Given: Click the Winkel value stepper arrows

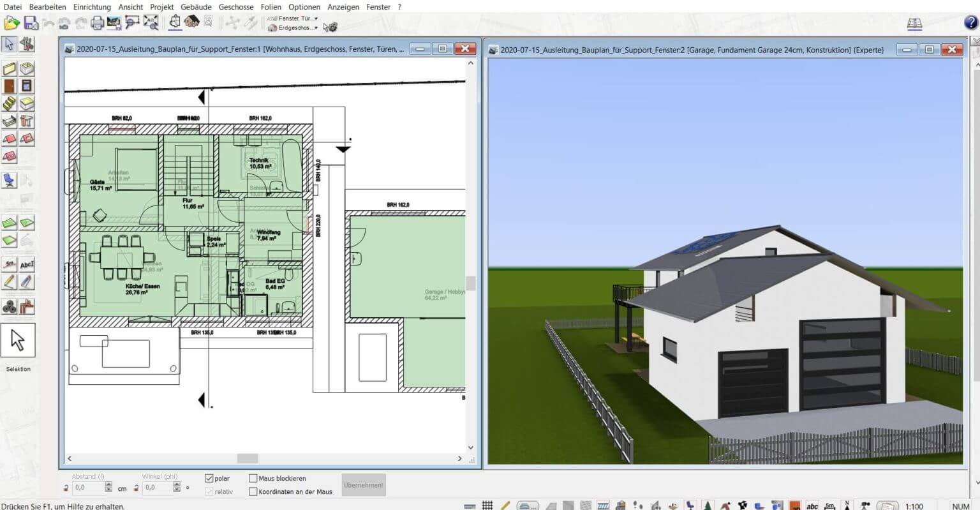Looking at the screenshot, I should (x=177, y=488).
